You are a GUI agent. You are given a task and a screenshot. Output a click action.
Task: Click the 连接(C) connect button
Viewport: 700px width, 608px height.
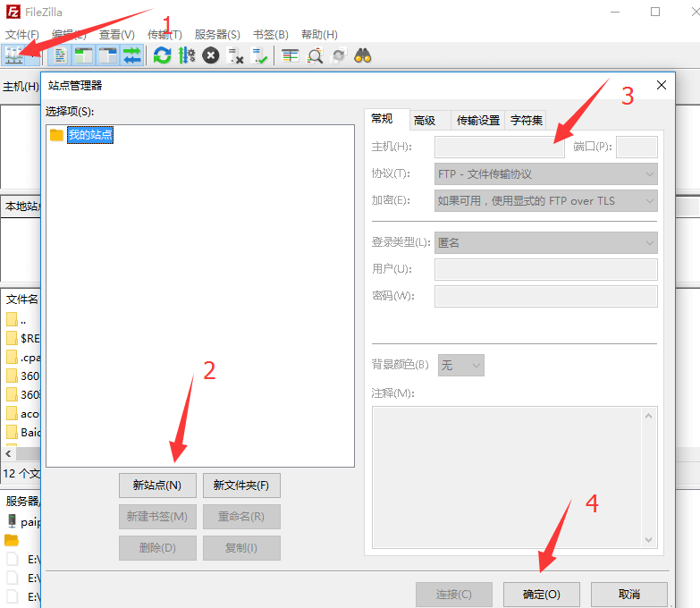(454, 595)
